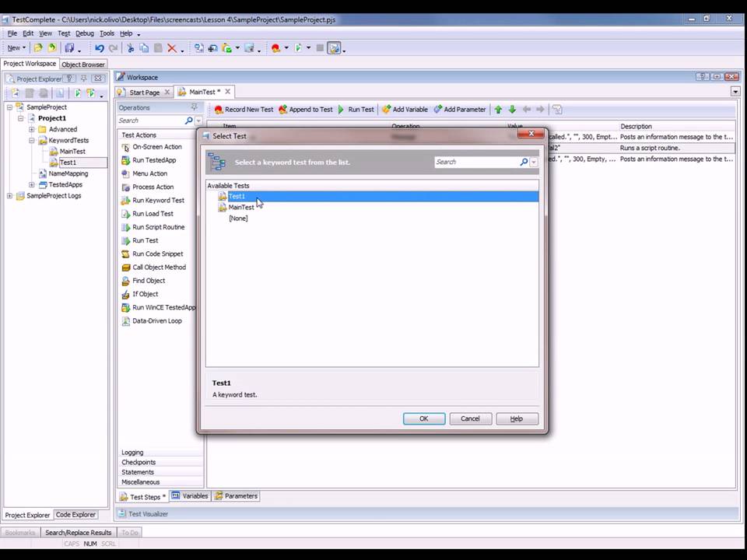Open the workspace tab list dropdown
This screenshot has height=560, width=747.
coord(735,92)
